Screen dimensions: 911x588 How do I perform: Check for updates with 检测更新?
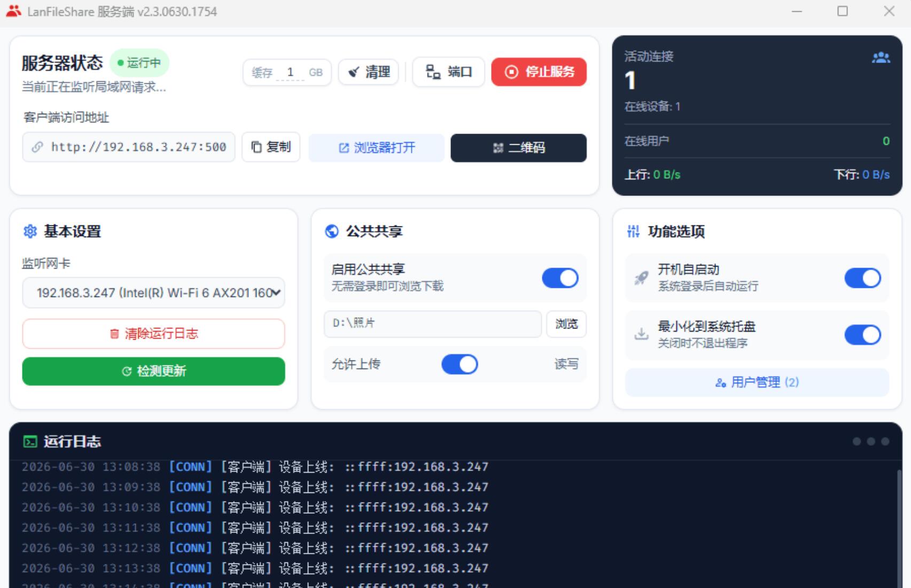click(153, 371)
